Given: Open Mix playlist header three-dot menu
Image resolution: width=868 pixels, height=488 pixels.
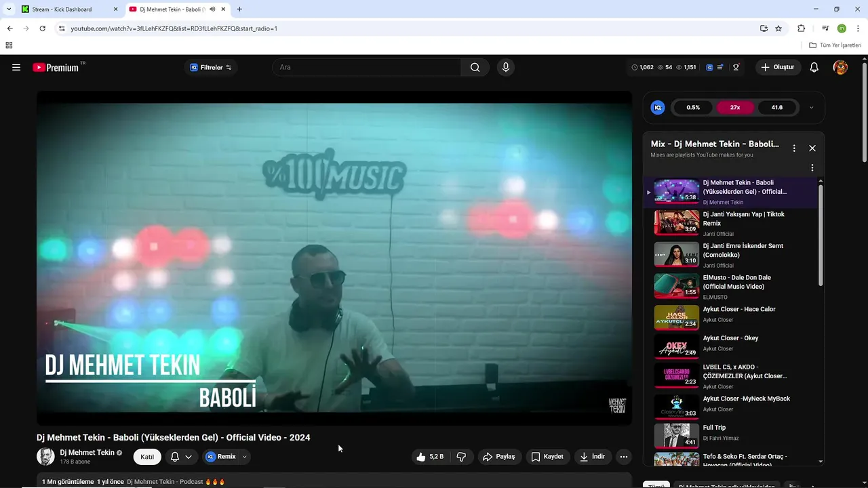Looking at the screenshot, I should tap(794, 148).
